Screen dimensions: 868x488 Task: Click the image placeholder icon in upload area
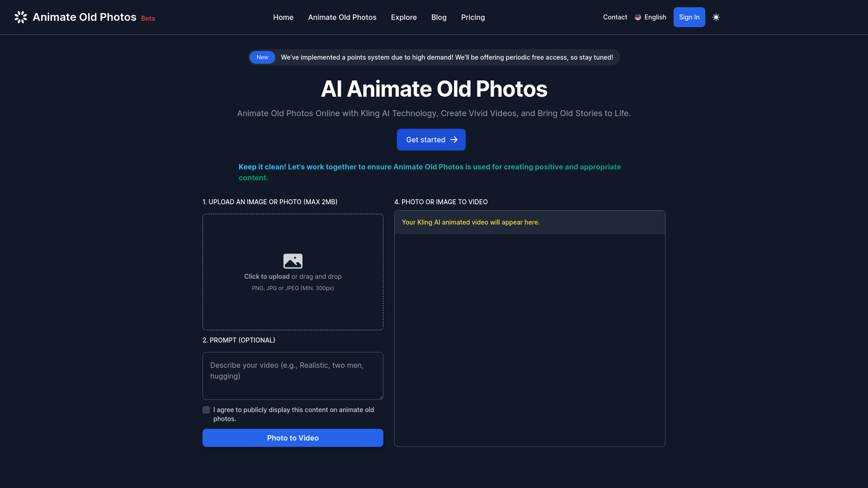tap(292, 261)
